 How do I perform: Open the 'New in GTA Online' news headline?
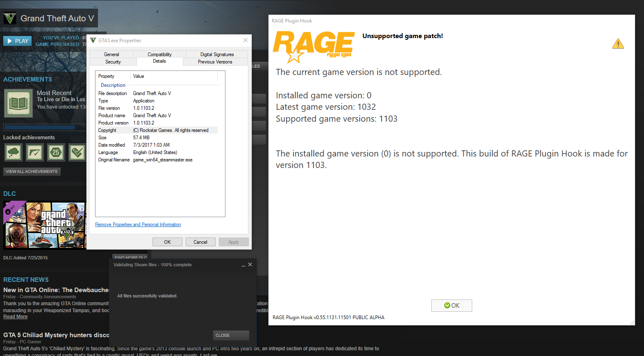56,290
